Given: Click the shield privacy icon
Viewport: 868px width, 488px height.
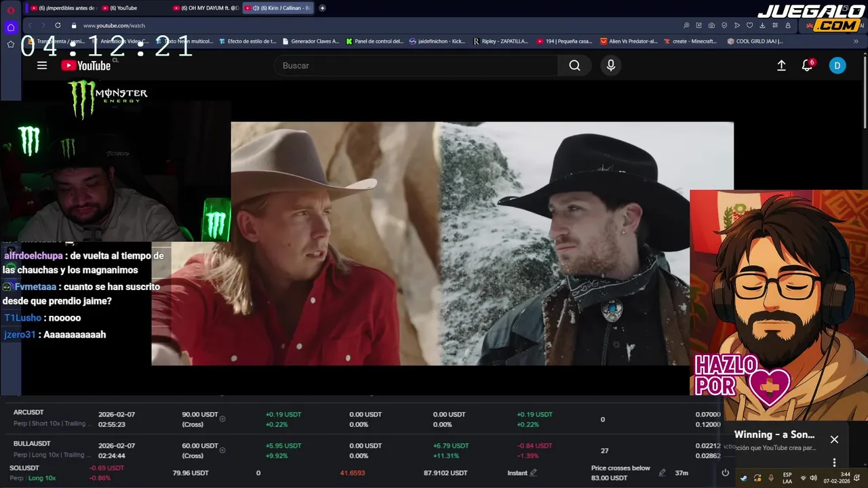Looking at the screenshot, I should [724, 25].
